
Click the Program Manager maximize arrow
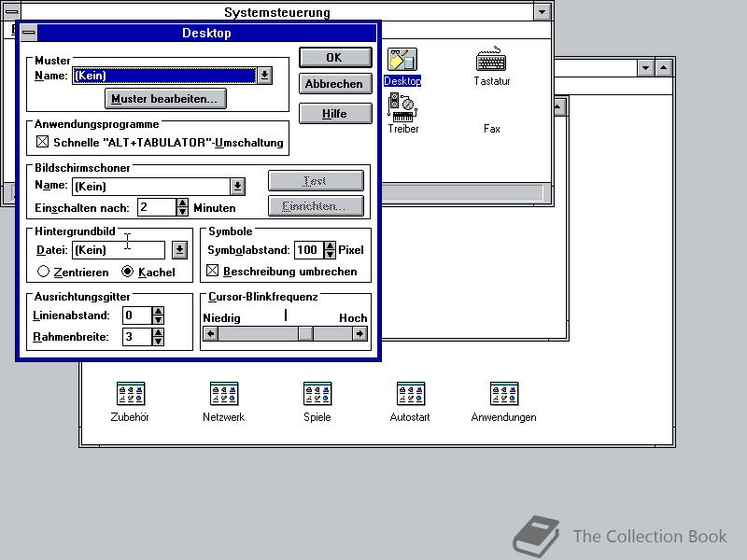click(x=663, y=68)
